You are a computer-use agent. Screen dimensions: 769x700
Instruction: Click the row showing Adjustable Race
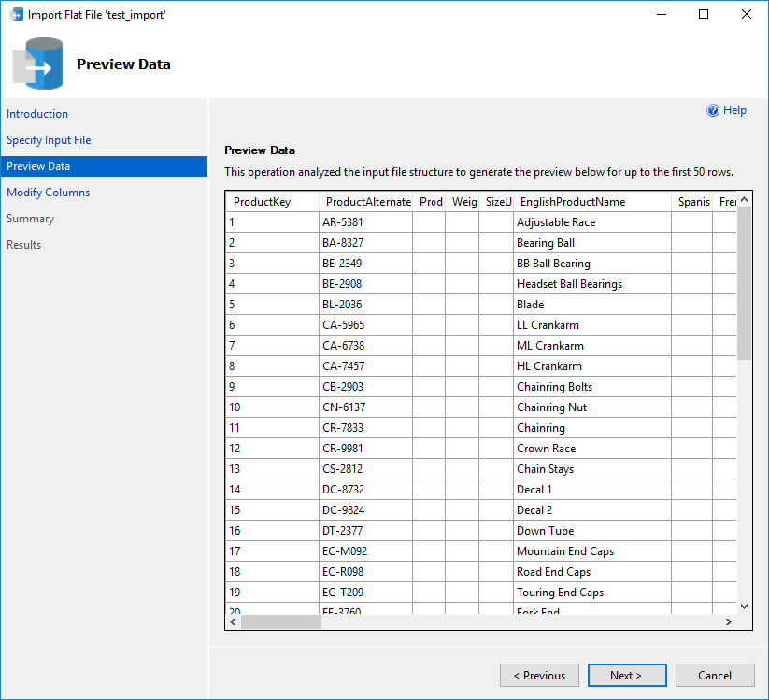556,221
